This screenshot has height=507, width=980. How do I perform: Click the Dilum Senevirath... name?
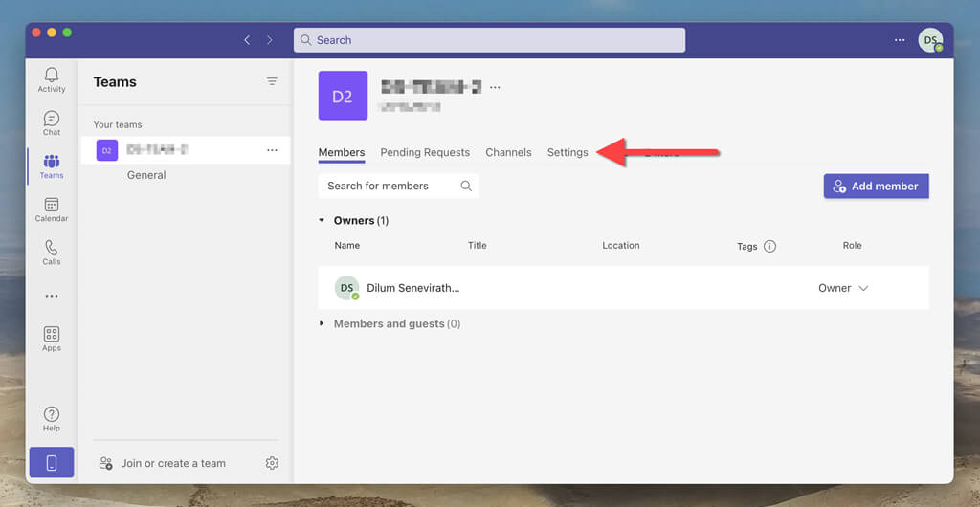tap(413, 288)
